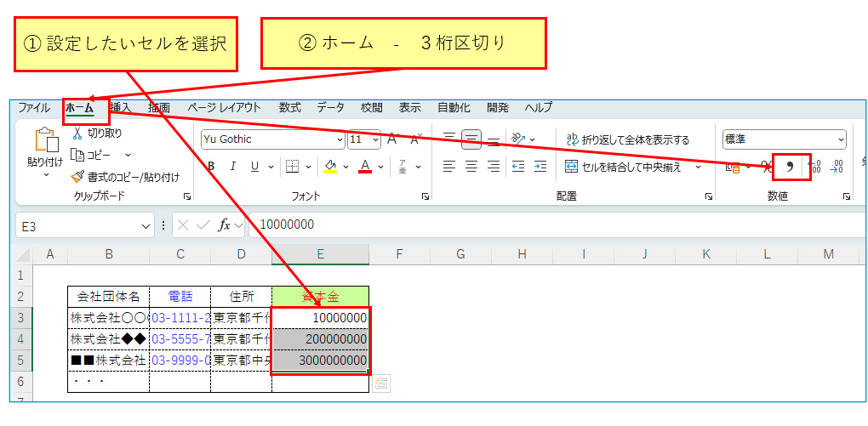Toggle bold formatting
The height and width of the screenshot is (426, 868).
tap(209, 167)
